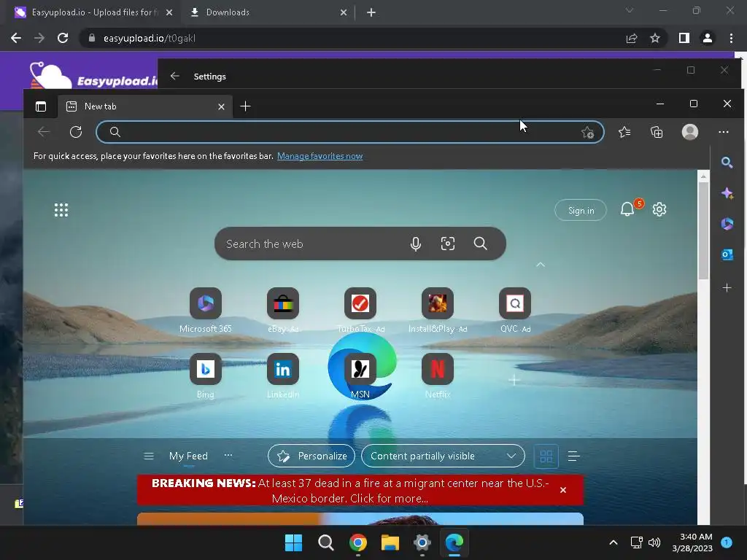Click Sign in button
Viewport: 747px width, 560px height.
point(581,210)
